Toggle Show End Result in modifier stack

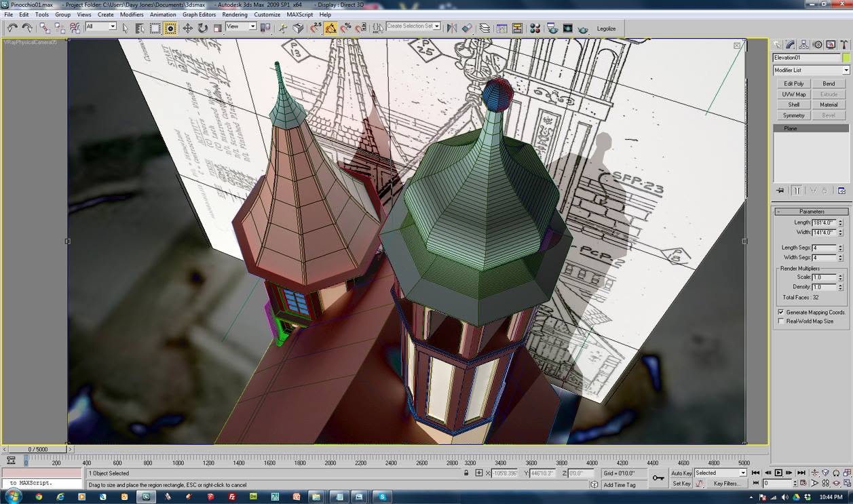(797, 191)
